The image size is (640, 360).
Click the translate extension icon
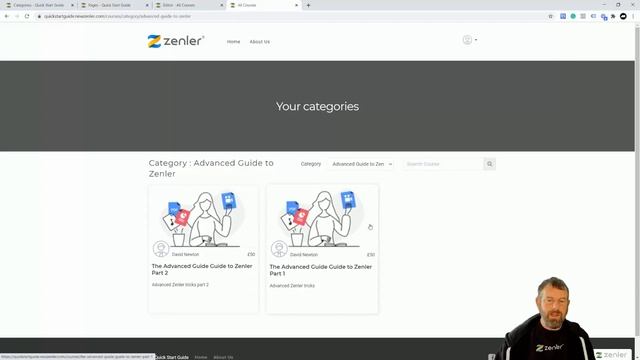tap(604, 17)
